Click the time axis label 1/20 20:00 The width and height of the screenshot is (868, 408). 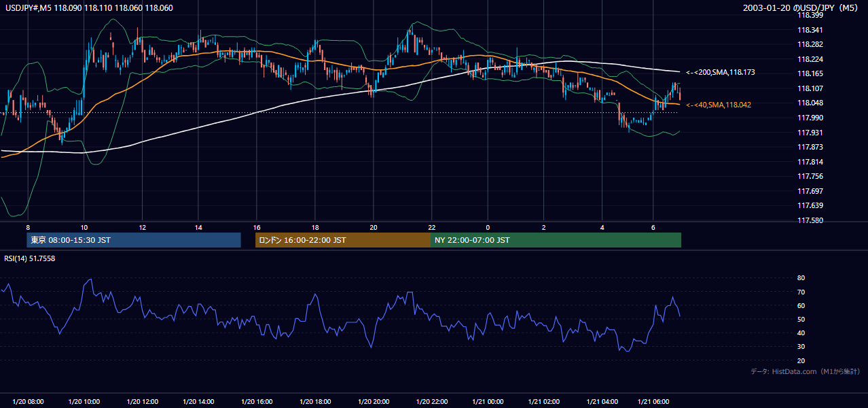click(373, 402)
